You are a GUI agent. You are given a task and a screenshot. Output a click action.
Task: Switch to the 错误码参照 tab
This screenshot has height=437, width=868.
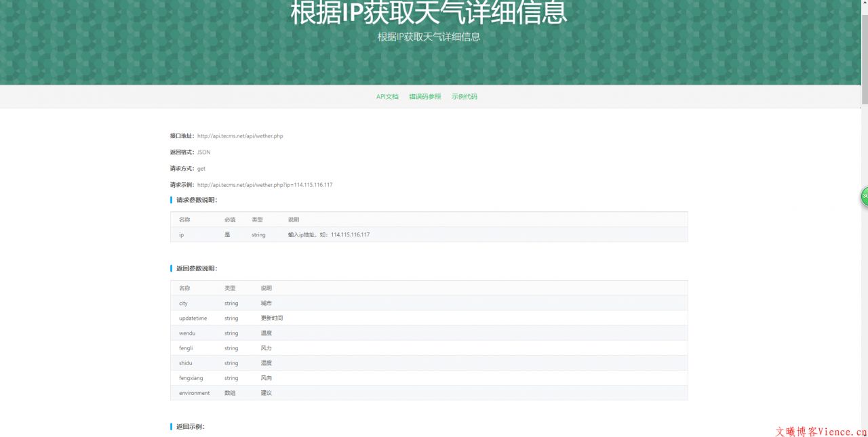tap(425, 96)
